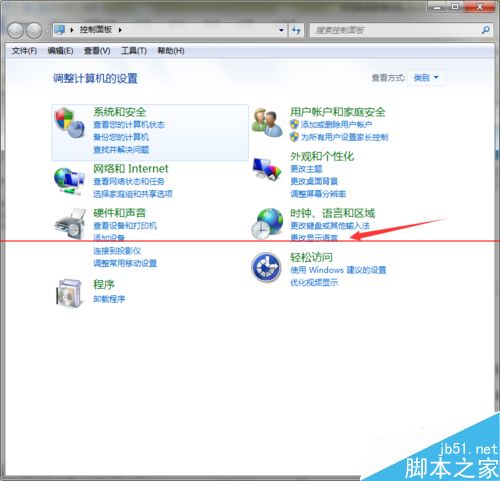Open the Hardware and Sound printer icon
This screenshot has height=481, width=500.
tap(70, 224)
